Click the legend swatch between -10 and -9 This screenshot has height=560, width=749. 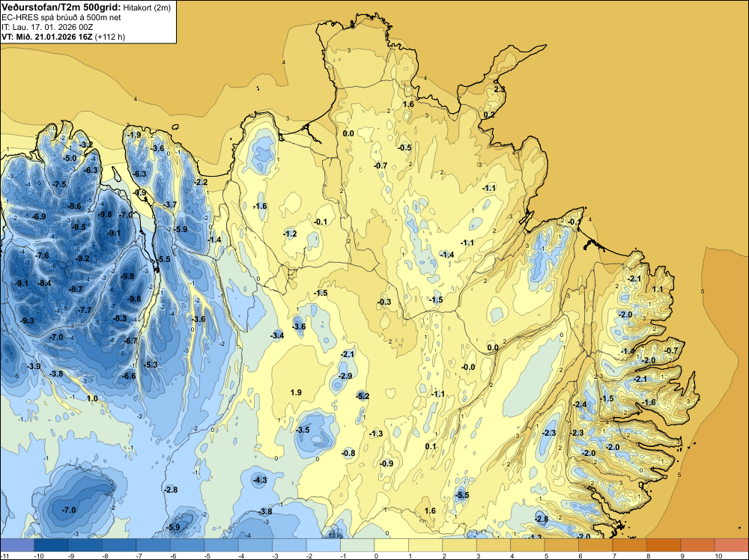pos(51,545)
